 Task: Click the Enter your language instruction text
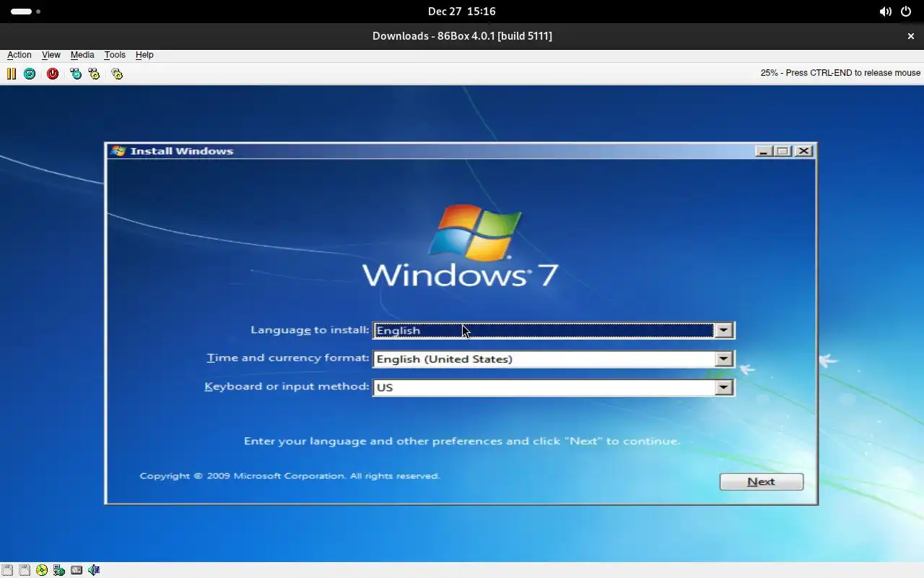tap(462, 441)
